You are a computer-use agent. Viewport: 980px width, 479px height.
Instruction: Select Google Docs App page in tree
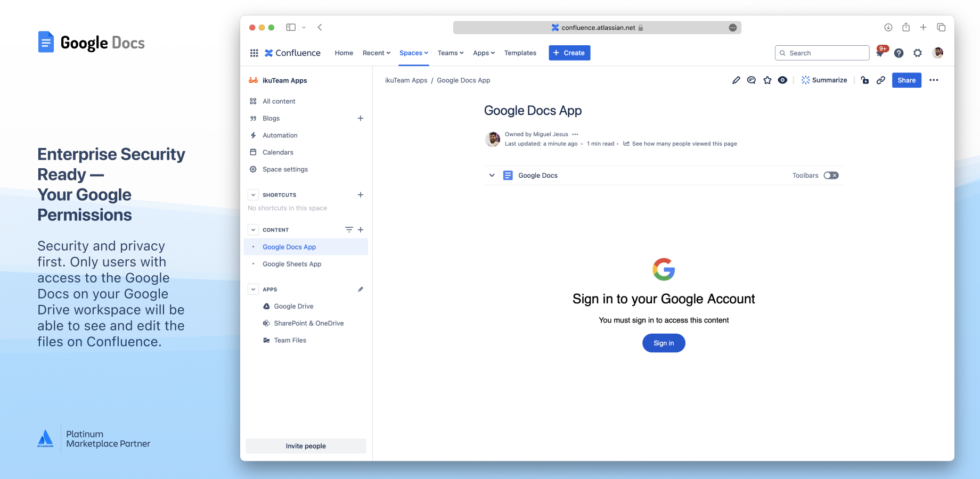306,247
